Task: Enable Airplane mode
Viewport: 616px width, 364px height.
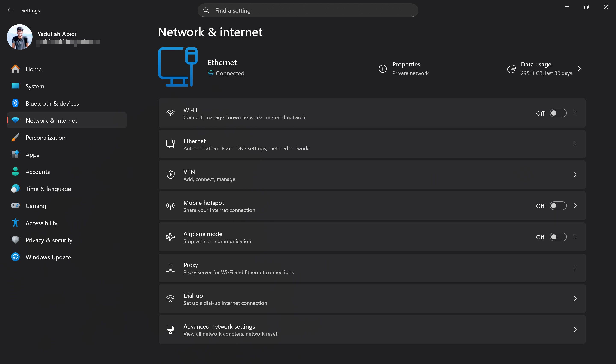Action: (x=558, y=237)
